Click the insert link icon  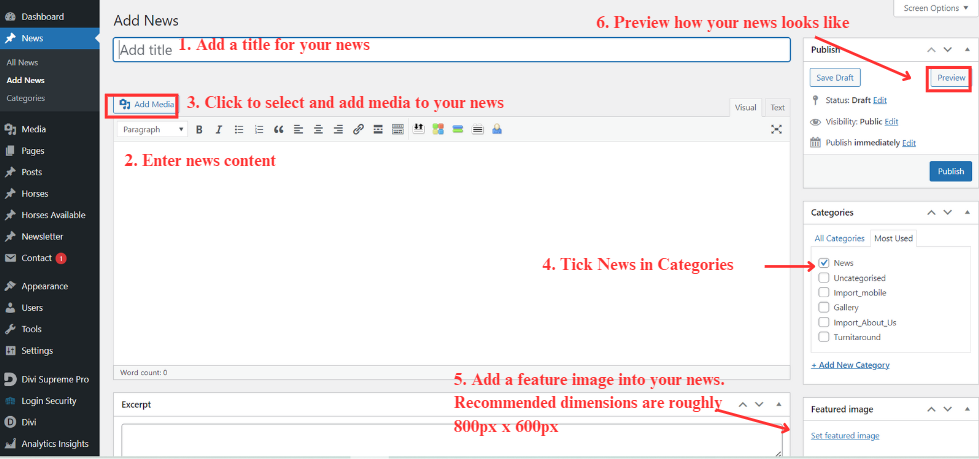tap(358, 130)
